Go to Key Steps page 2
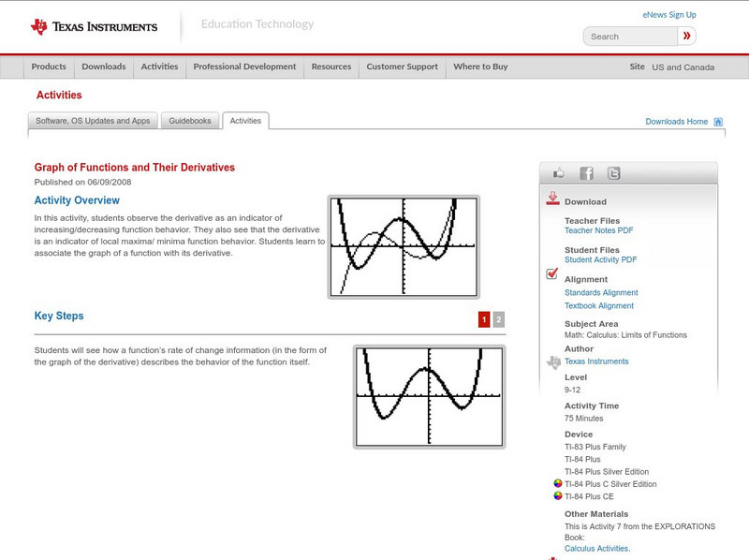749x560 pixels. pyautogui.click(x=498, y=319)
